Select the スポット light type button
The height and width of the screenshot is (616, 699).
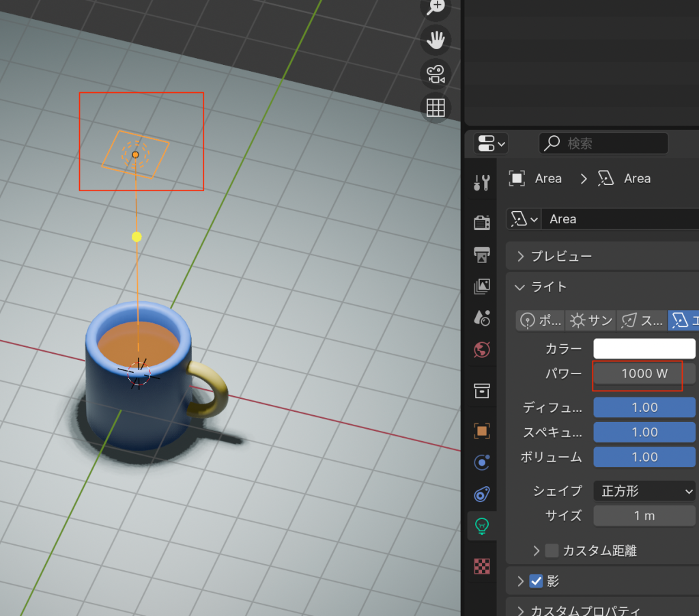point(642,320)
